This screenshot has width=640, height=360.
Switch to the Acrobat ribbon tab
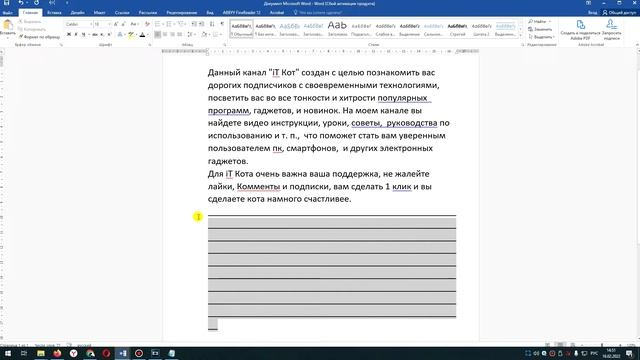[x=277, y=13]
